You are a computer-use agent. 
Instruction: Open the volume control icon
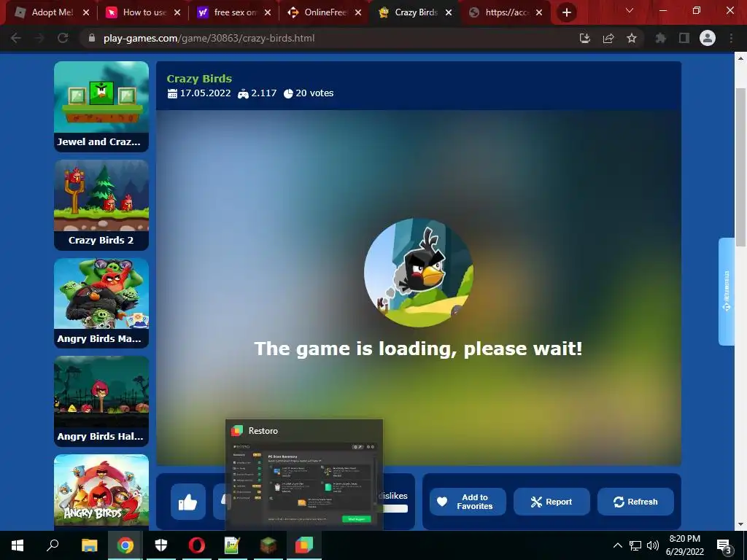click(x=653, y=545)
